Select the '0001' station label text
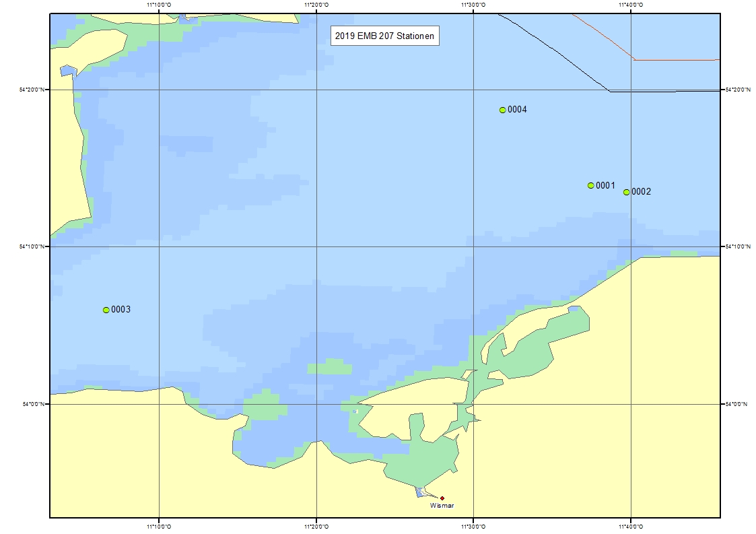The image size is (756, 534). tap(606, 185)
